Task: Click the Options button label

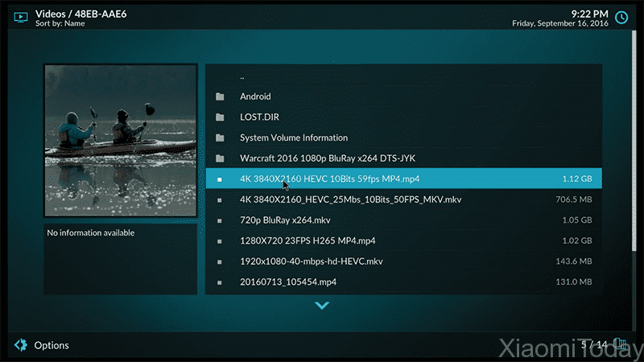Action: click(52, 345)
